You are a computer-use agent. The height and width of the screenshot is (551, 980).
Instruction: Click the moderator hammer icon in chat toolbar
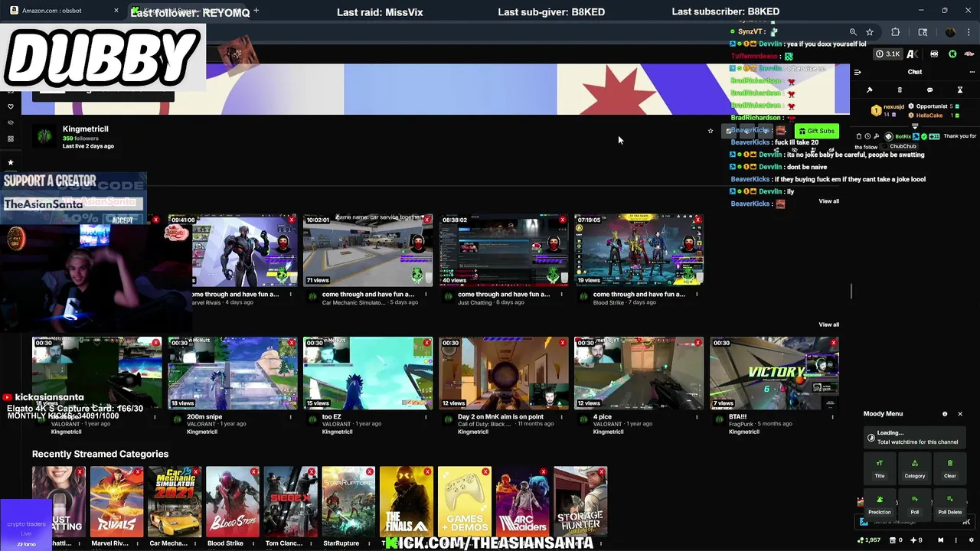coord(870,90)
